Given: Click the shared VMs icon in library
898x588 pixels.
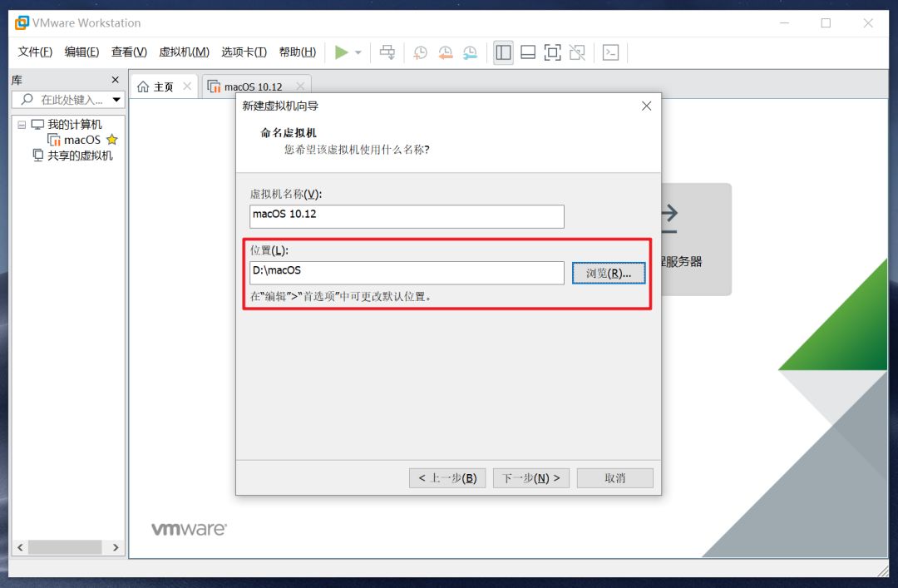Looking at the screenshot, I should 37,155.
